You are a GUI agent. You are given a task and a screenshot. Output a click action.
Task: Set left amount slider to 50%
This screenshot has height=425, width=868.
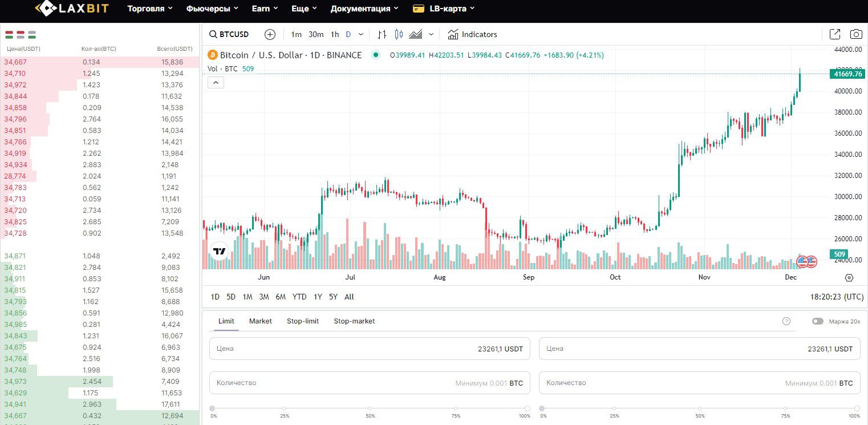(370, 408)
